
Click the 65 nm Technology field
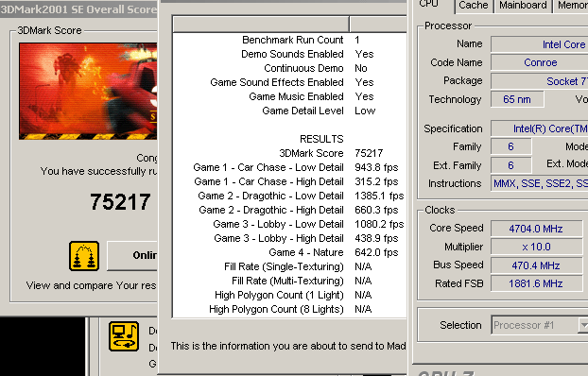517,99
